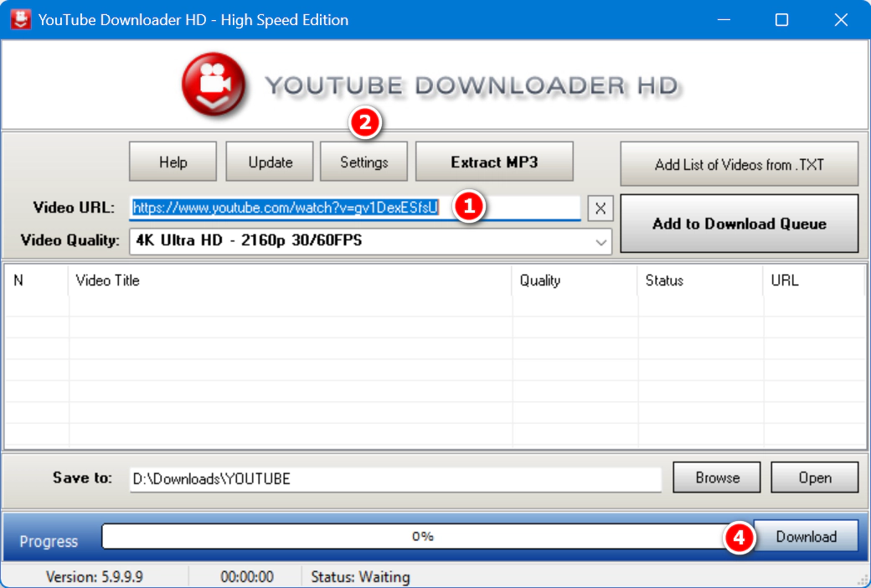Click the title bar app icon
The height and width of the screenshot is (588, 871).
tap(20, 19)
